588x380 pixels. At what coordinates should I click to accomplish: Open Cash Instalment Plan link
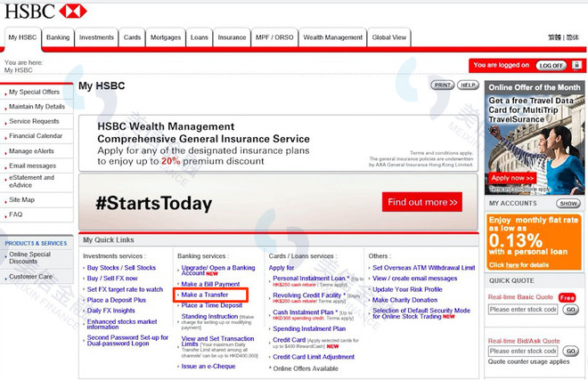pos(303,312)
